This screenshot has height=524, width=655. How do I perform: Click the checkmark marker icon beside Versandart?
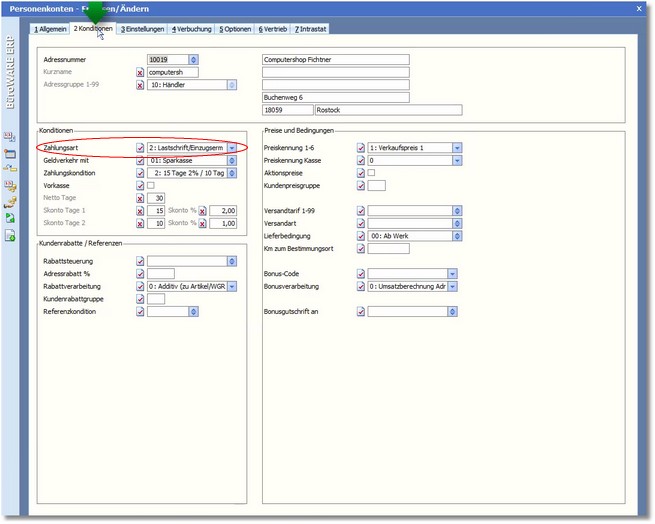(x=361, y=223)
